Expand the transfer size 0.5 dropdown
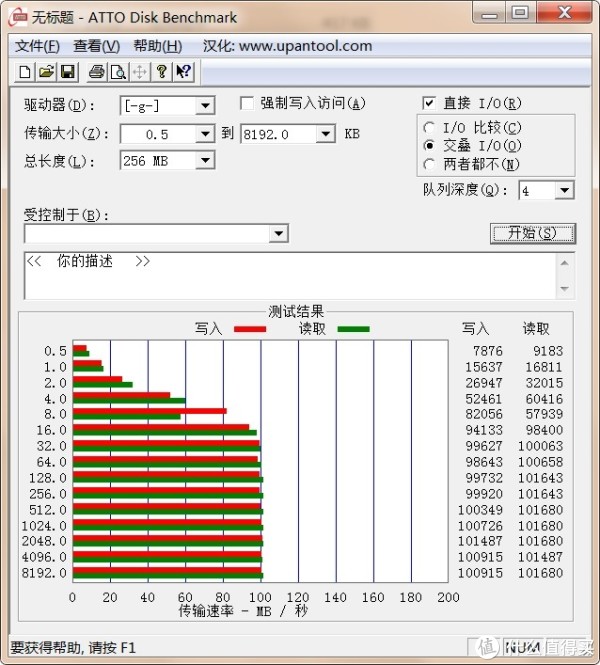Viewport: 600px width, 665px height. click(x=205, y=134)
